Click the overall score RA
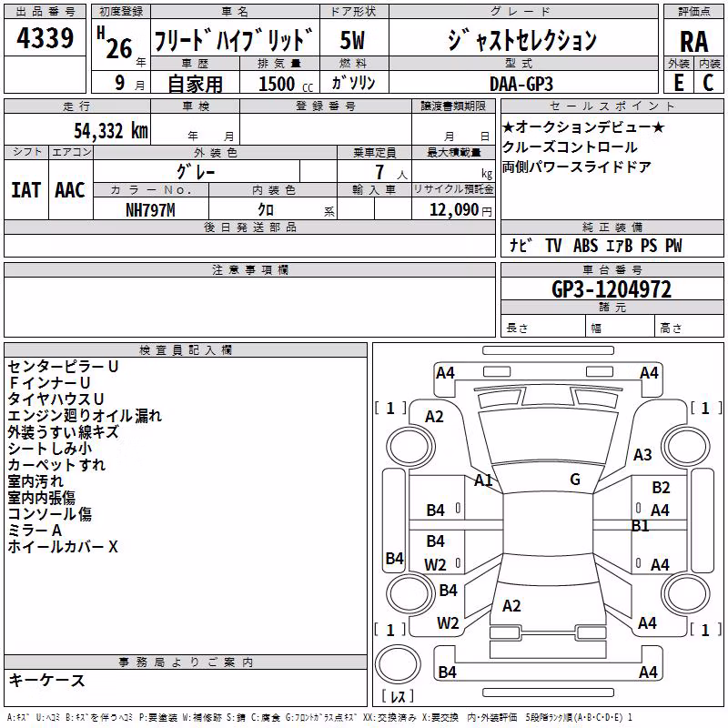Image resolution: width=728 pixels, height=728 pixels. coord(693,42)
